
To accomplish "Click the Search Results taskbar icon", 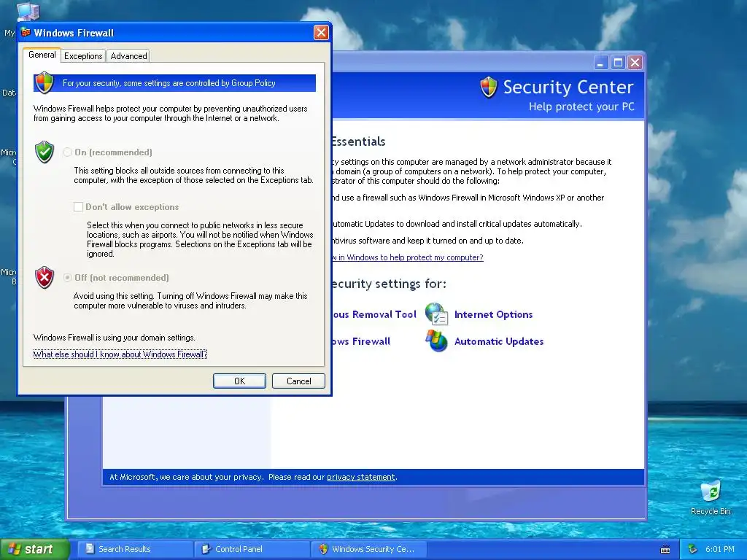I will (x=90, y=549).
